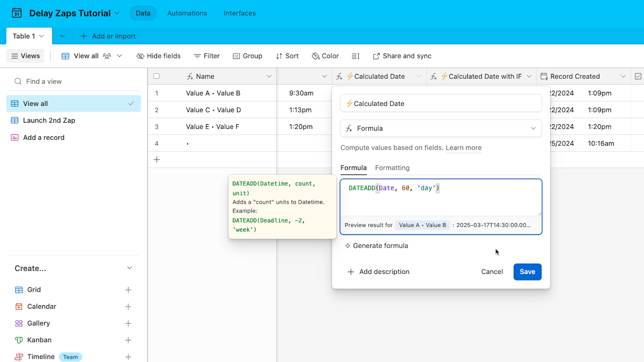Click Add or import
This screenshot has height=362, width=644.
[108, 36]
